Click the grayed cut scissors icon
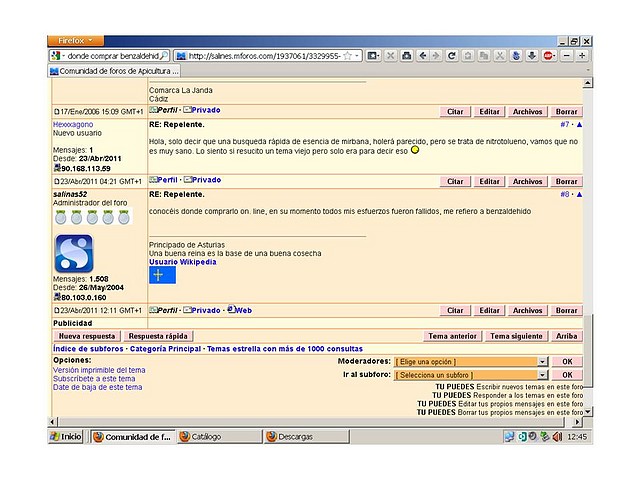This screenshot has height=480, width=640. (x=500, y=56)
